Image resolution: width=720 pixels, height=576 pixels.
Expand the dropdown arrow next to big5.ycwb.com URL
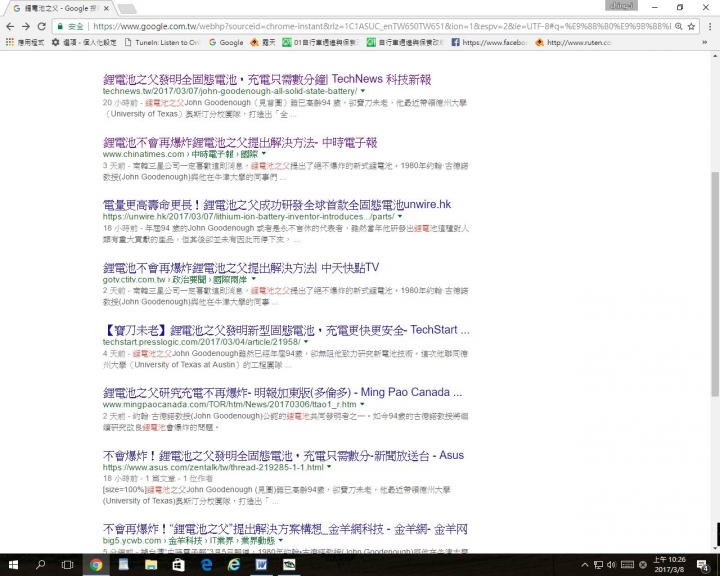click(281, 541)
